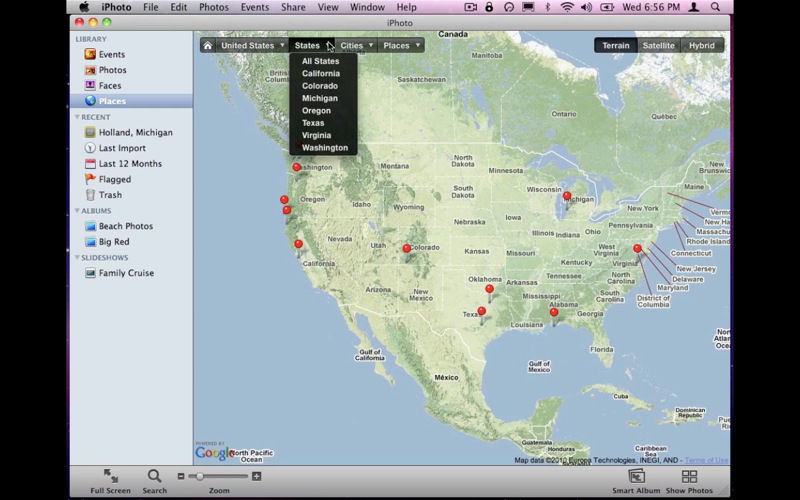Close the States dropdown
The image size is (800, 500).
tap(312, 45)
